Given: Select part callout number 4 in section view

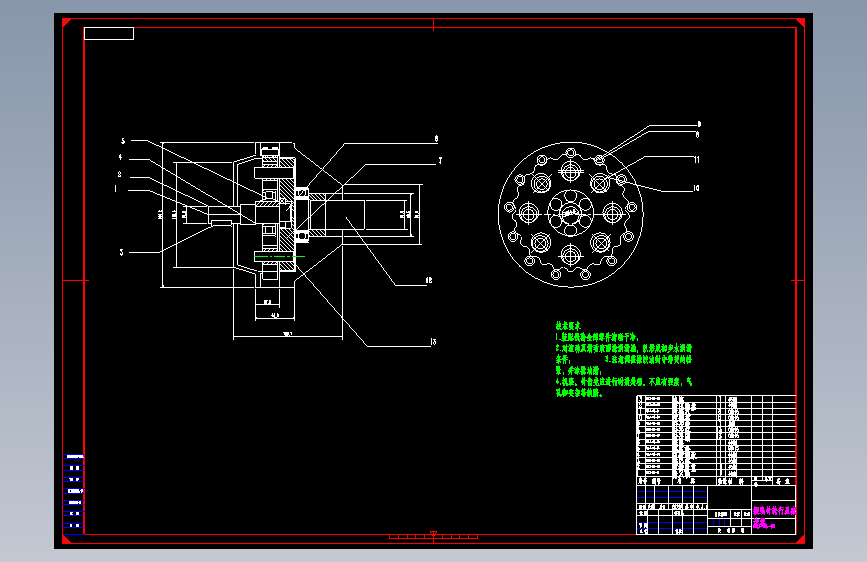Looking at the screenshot, I should pos(120,158).
